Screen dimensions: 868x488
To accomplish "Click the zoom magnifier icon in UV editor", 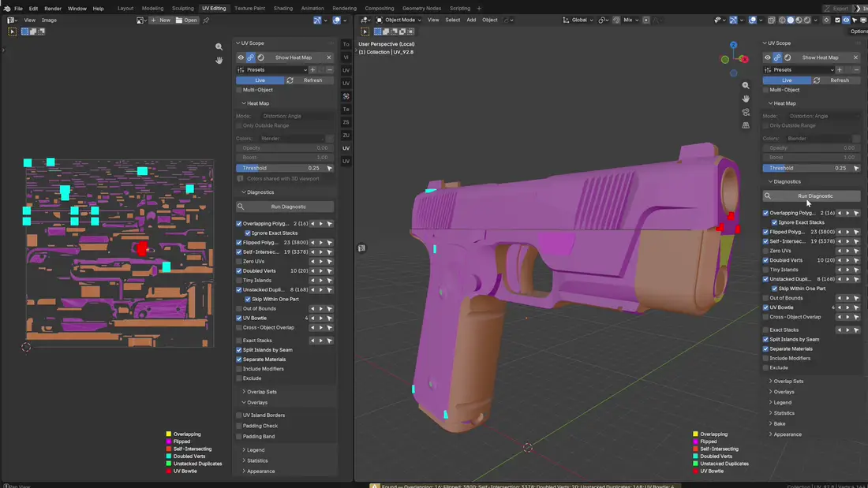I will (x=219, y=47).
